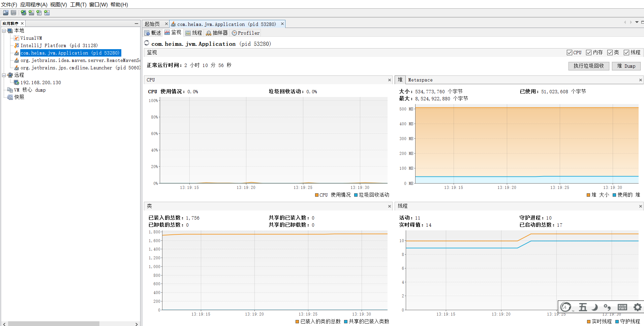
Task: Uncheck the CPU checkbox in 监视 panel
Action: click(570, 53)
